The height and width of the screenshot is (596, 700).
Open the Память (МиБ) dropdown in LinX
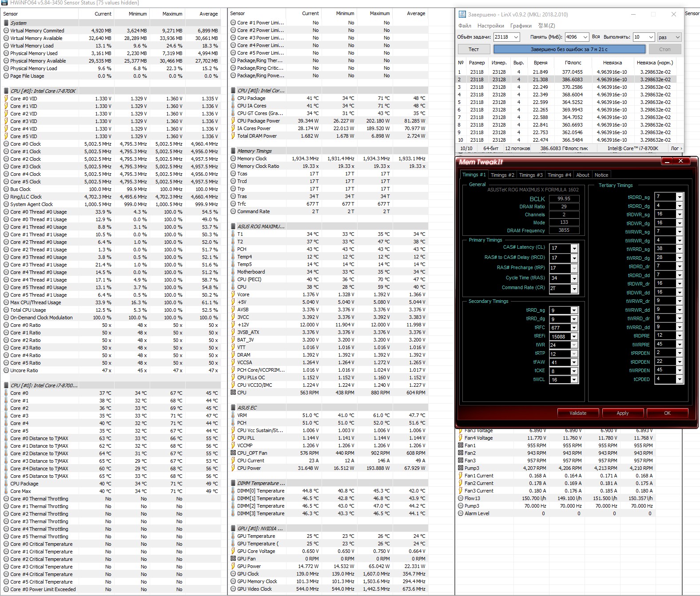[x=585, y=37]
